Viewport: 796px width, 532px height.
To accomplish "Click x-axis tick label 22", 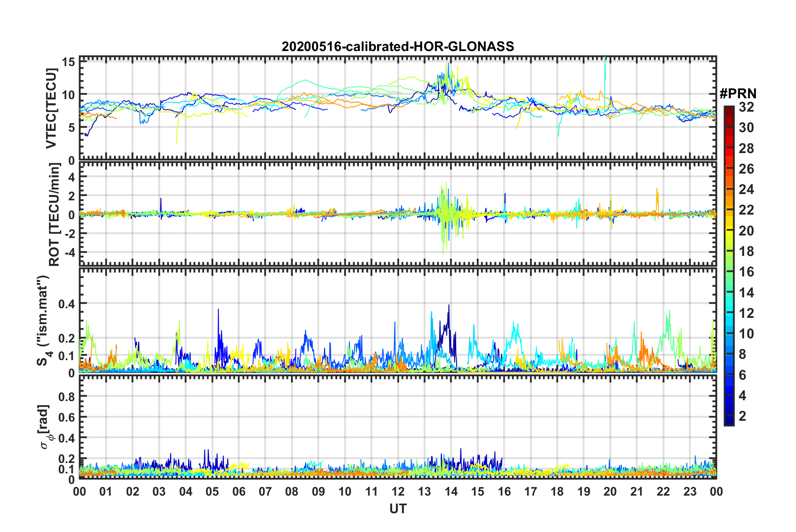I will [663, 492].
